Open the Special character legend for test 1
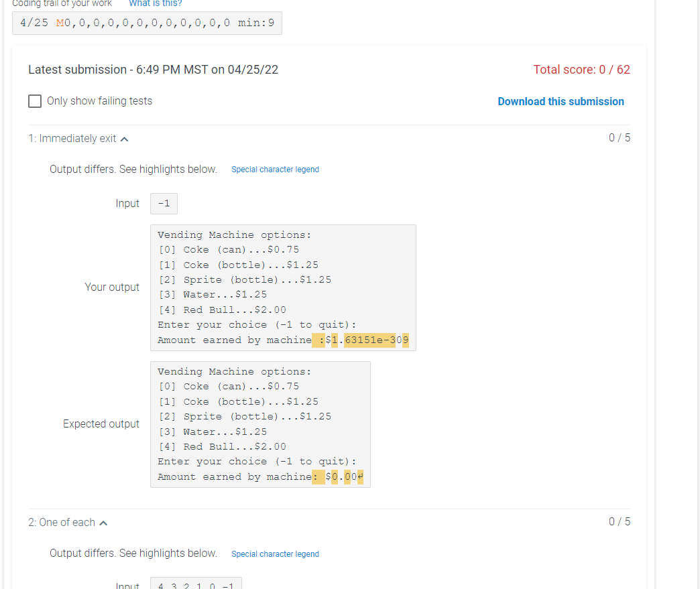The image size is (700, 589). 275,170
